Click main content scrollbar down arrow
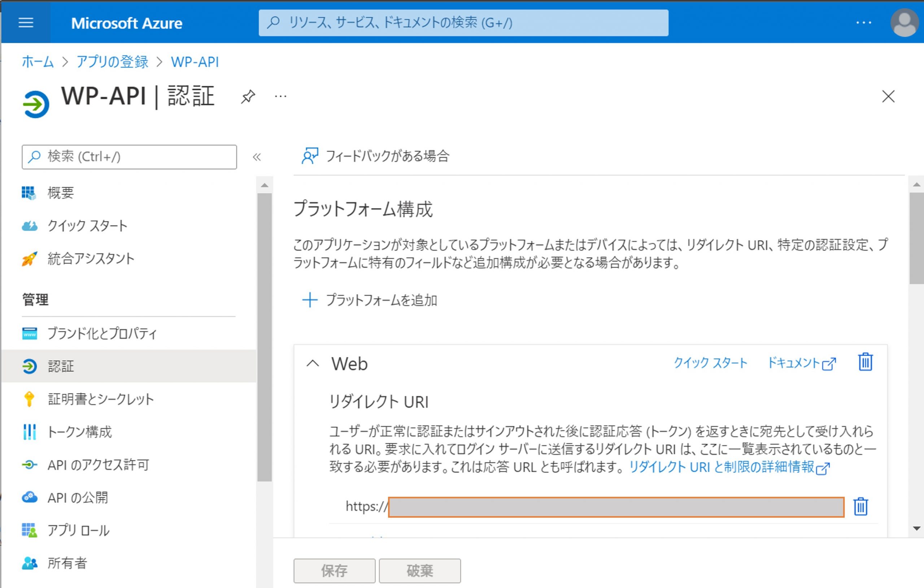 point(917,528)
